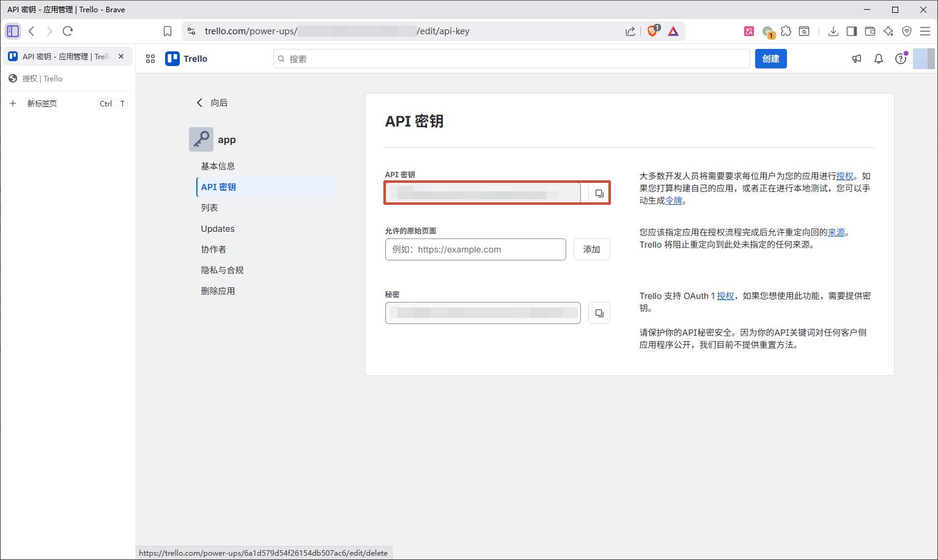Viewport: 938px width, 560px height.
Task: Click the app key icon thumbnail
Action: (x=201, y=139)
